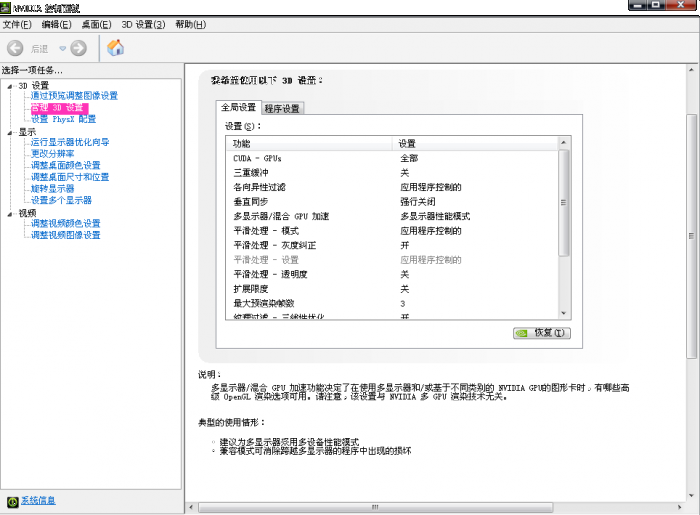Open the 桌面(E) menu
The image size is (700, 515).
(96, 25)
